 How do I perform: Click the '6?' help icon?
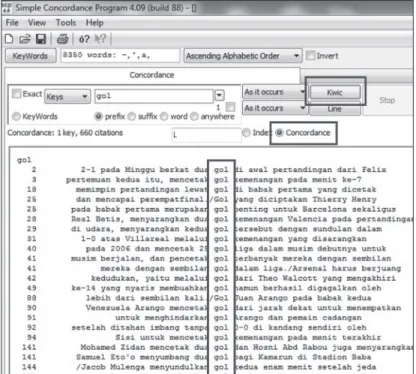[84, 39]
